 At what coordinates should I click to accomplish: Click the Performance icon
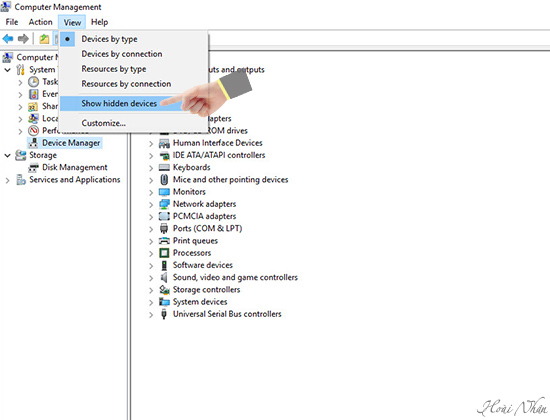point(33,131)
